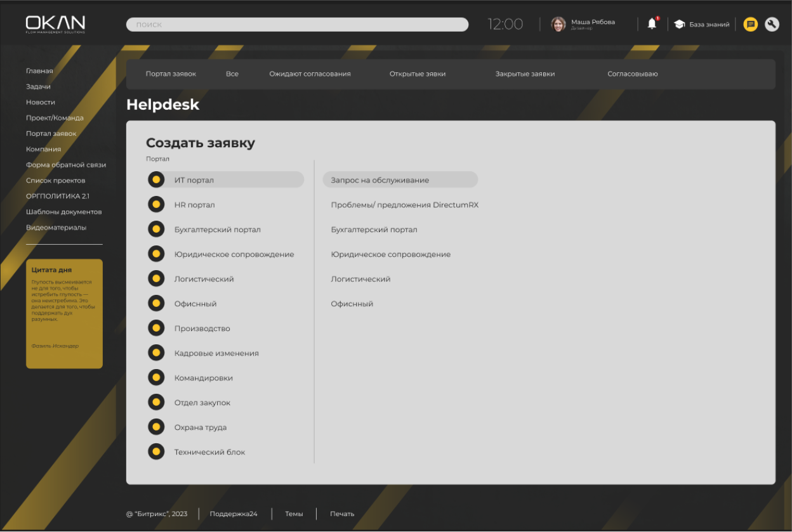Open Задачи in the sidebar

click(x=38, y=87)
